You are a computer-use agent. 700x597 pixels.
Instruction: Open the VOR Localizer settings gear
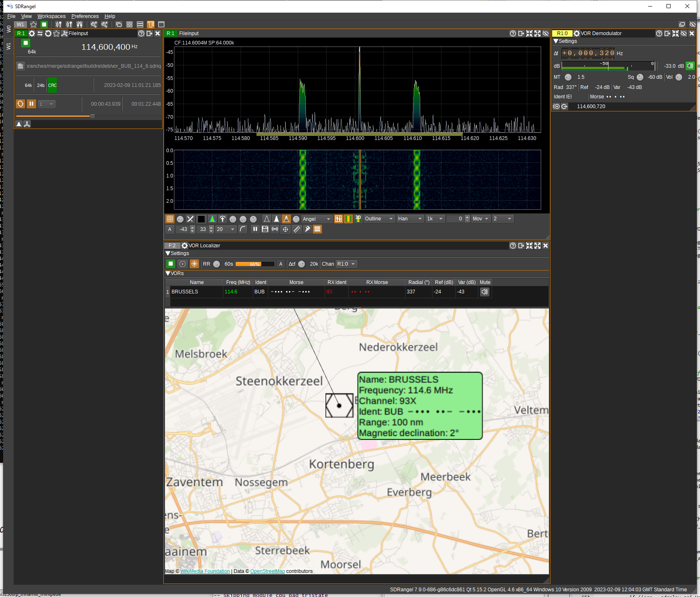(185, 246)
